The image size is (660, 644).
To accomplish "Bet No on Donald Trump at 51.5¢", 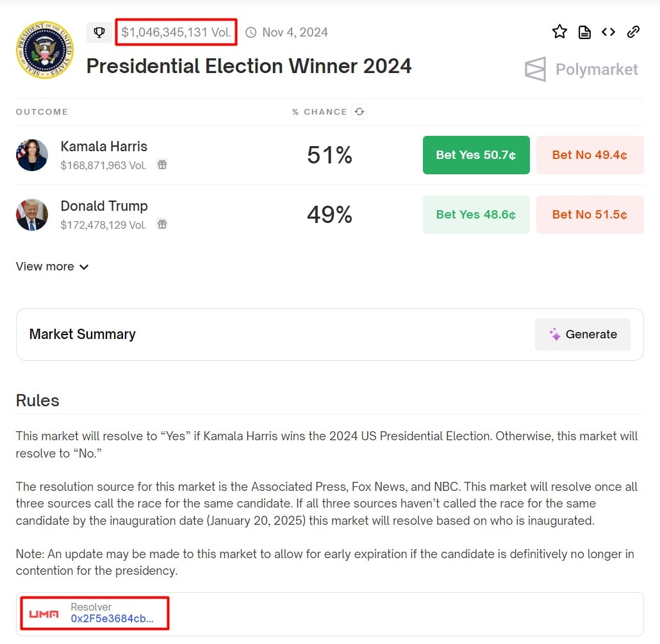I will pos(590,215).
